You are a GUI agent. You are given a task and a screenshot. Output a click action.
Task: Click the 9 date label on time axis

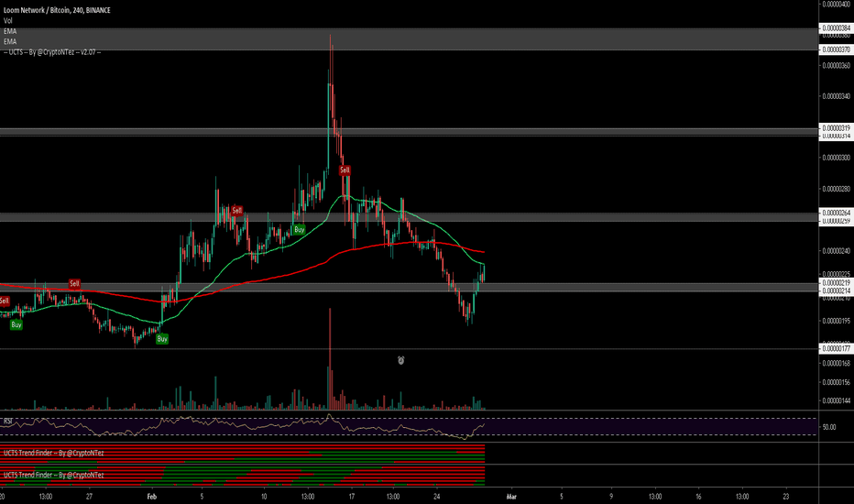tap(611, 497)
